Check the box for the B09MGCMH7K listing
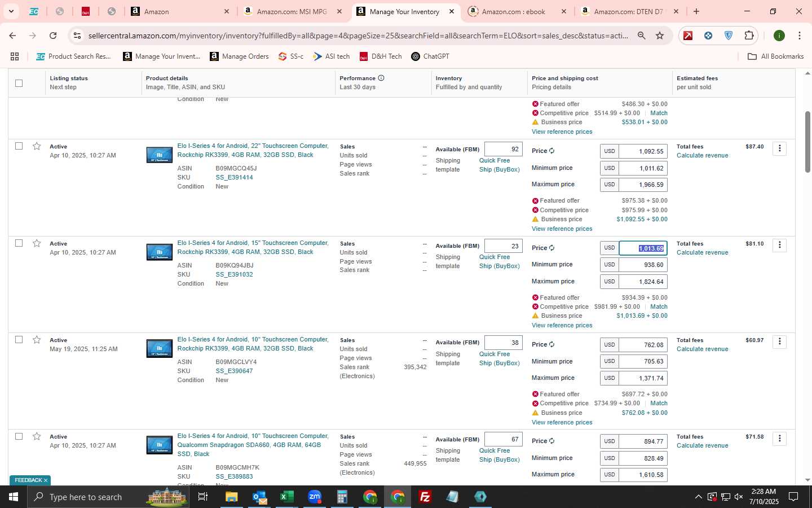 pos(19,436)
